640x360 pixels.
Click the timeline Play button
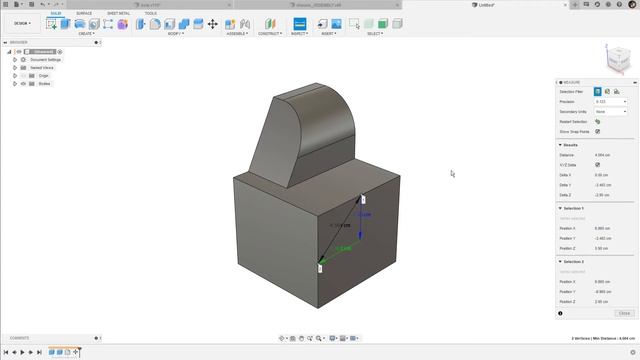click(22, 352)
